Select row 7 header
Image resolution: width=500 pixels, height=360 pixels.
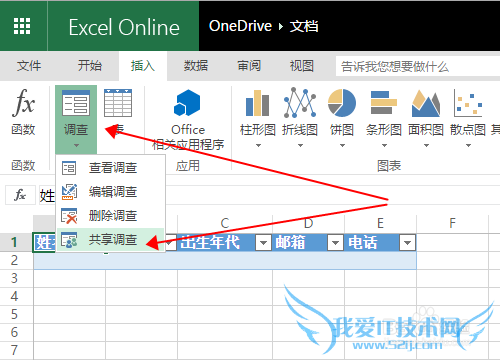16,350
